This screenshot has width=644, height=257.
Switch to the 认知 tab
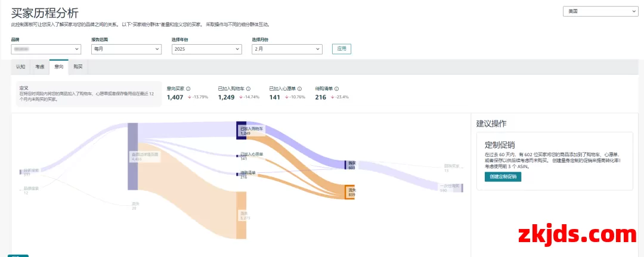[20, 67]
